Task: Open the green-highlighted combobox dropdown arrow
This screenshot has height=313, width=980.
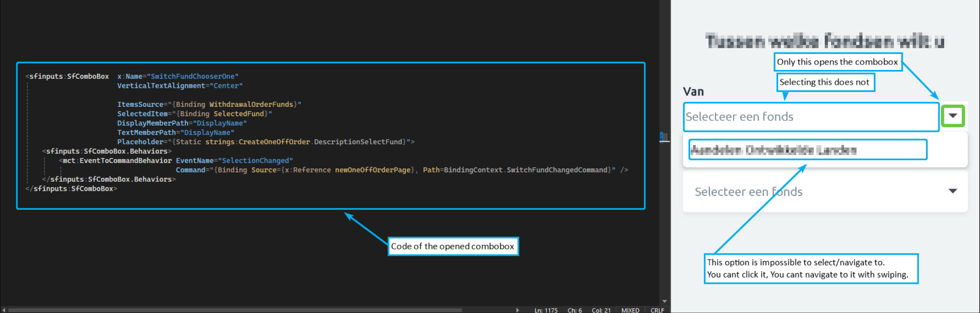Action: [953, 116]
